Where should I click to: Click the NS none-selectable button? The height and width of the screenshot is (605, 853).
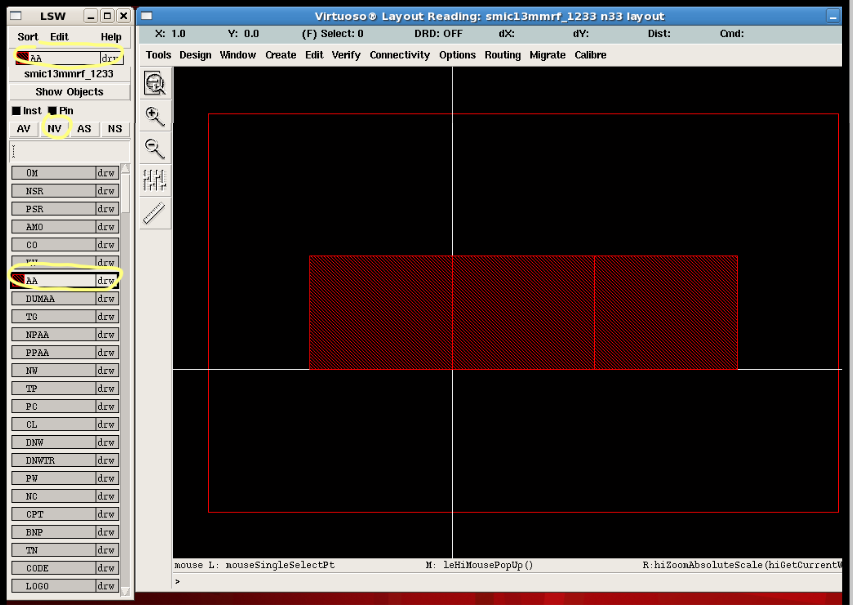115,129
